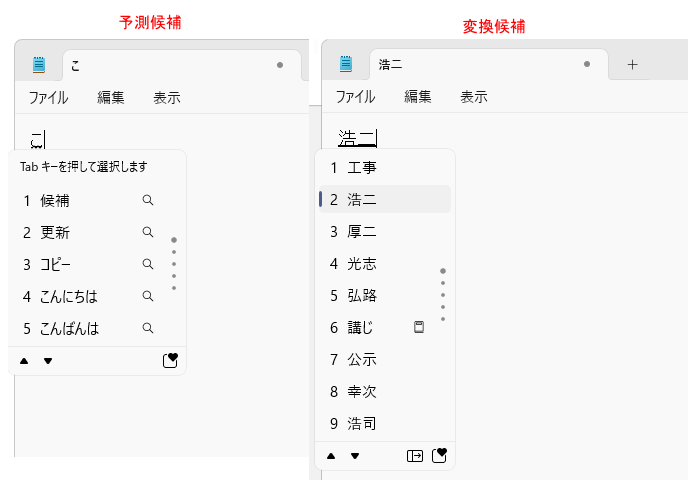Choose conversion candidate 1 工事
688x483 pixels.
click(385, 167)
